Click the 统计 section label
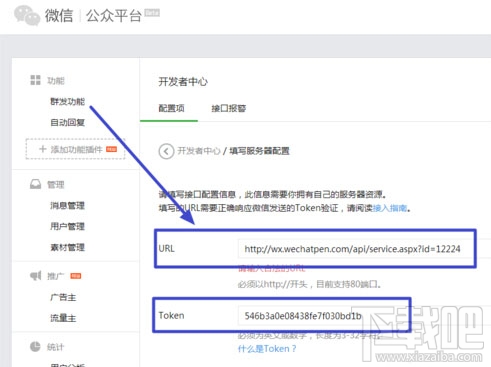This screenshot has width=491, height=367. click(56, 347)
